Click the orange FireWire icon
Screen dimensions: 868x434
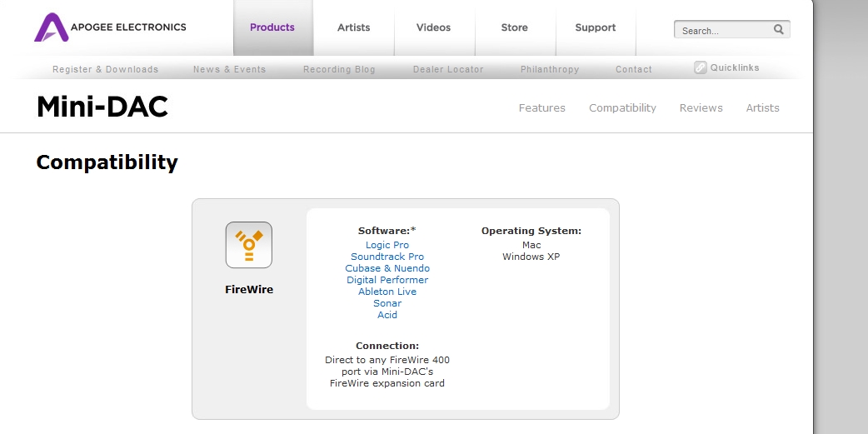pos(248,245)
